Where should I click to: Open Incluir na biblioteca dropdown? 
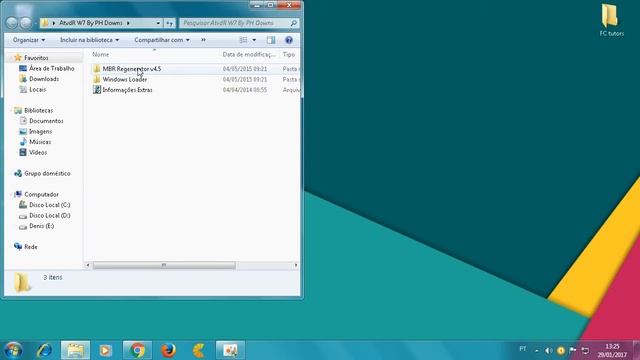coord(89,40)
